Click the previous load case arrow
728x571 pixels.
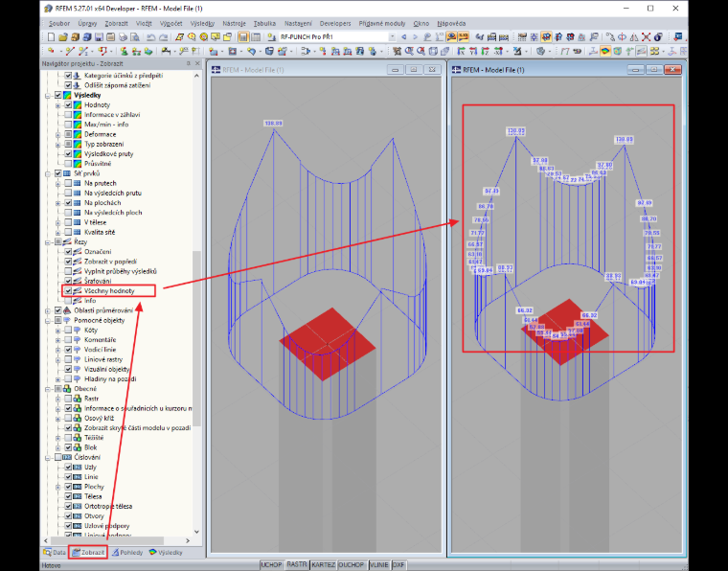point(404,37)
